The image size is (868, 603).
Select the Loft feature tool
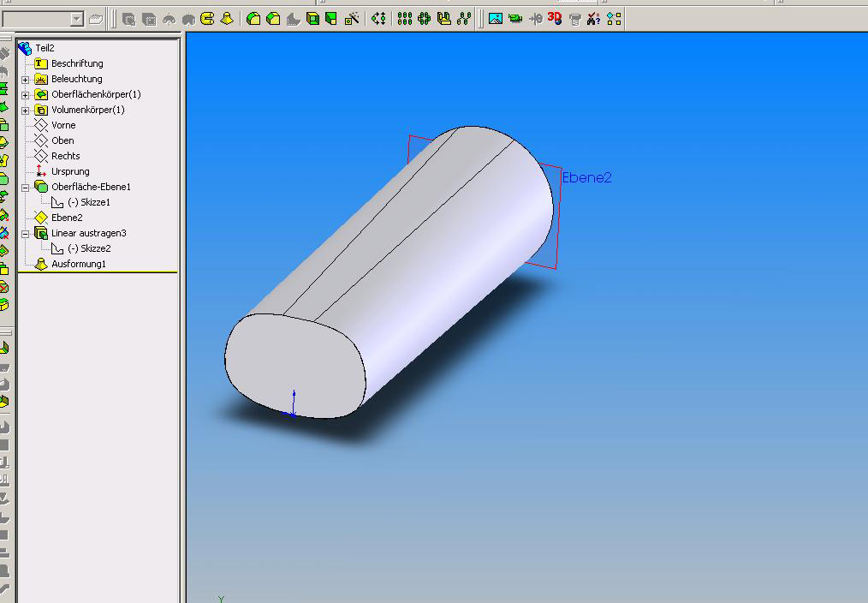[226, 20]
